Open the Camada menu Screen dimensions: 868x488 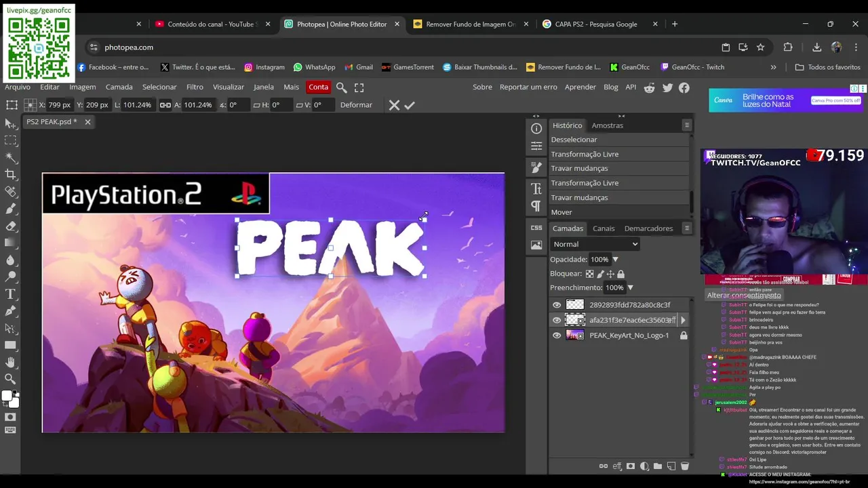119,87
